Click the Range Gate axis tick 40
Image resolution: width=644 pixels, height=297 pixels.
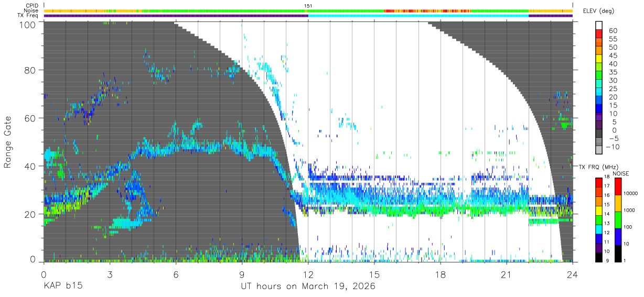30,166
